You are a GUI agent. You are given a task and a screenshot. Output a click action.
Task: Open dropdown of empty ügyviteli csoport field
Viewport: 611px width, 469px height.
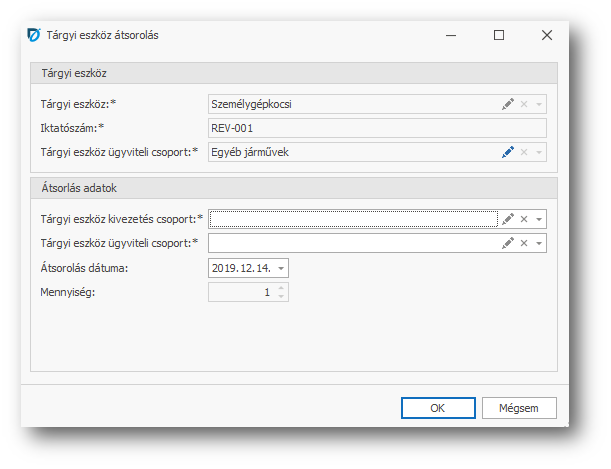[539, 243]
